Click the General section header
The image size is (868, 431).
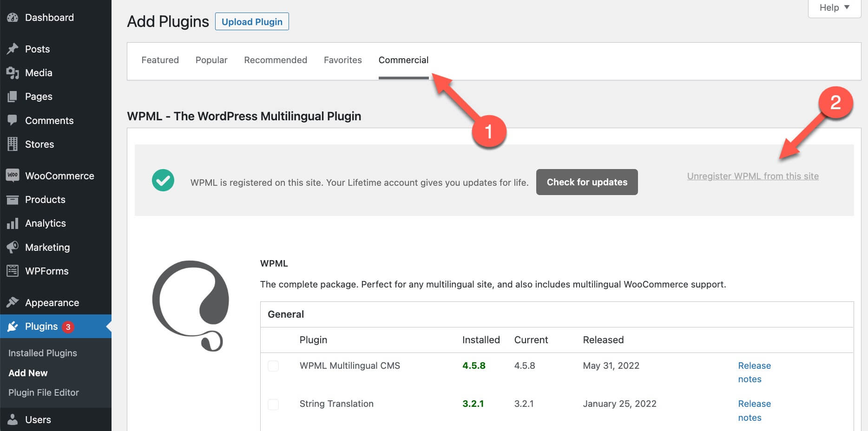coord(286,314)
